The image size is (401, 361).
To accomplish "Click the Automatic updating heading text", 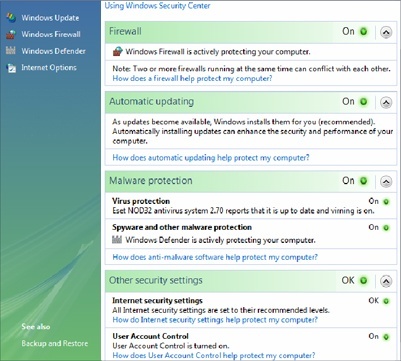I will point(151,101).
